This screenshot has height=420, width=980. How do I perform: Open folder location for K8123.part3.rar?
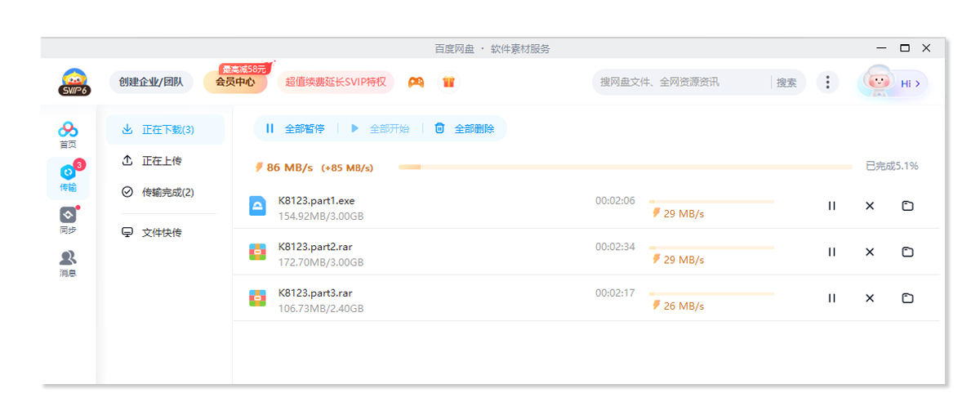point(907,298)
